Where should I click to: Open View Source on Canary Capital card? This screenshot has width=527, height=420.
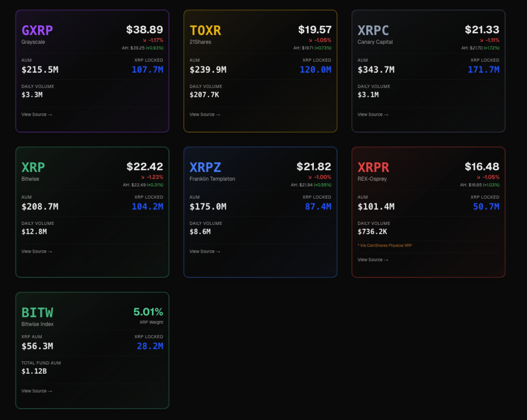(x=374, y=114)
